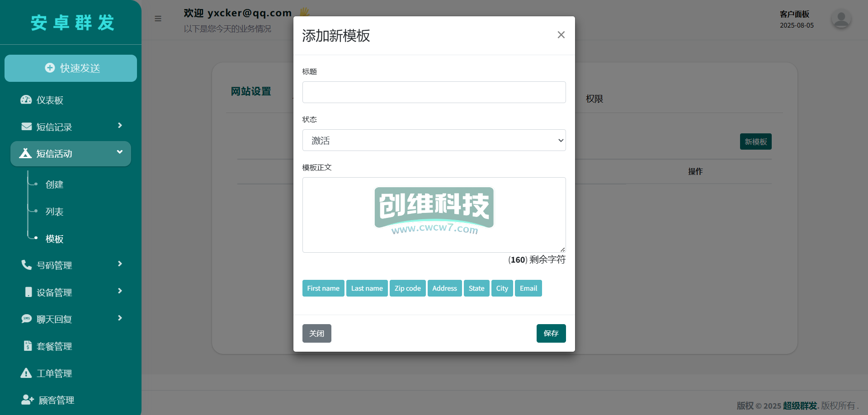Screen dimensions: 868x415
Task: Open 模板 under 短信活动
Action: coord(54,239)
